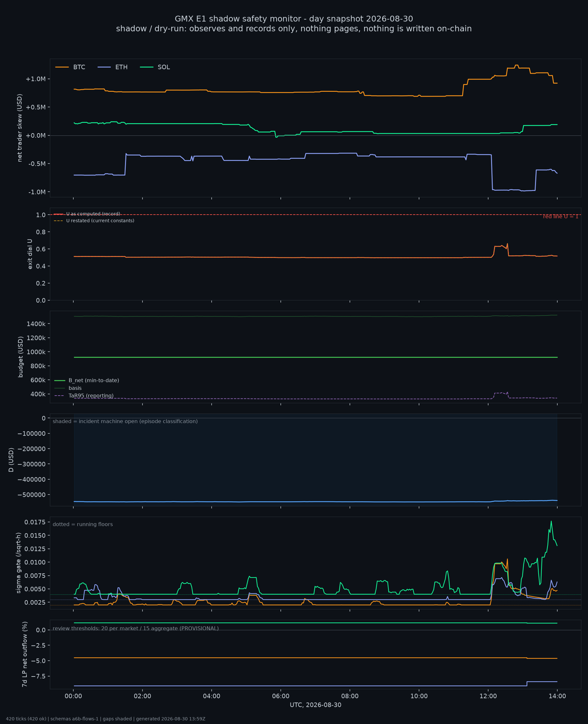Click the SOL legend label in the skew panel
This screenshot has height=724, width=588.
tap(164, 67)
